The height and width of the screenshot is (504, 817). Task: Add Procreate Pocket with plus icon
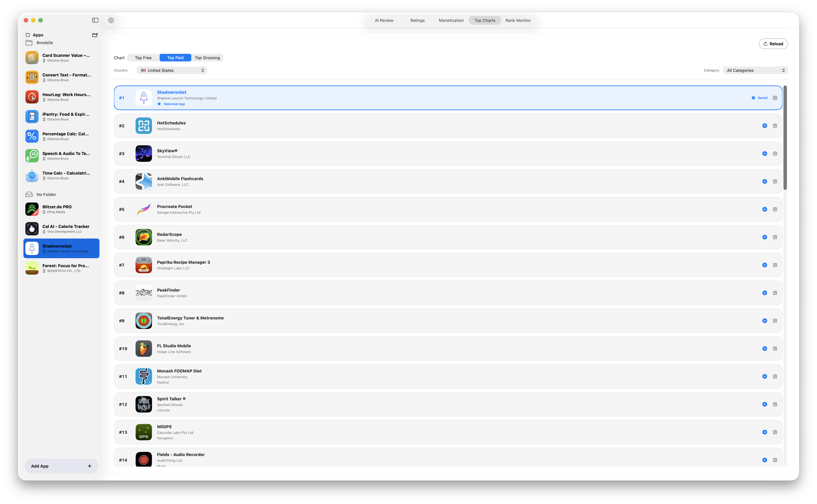click(x=764, y=209)
